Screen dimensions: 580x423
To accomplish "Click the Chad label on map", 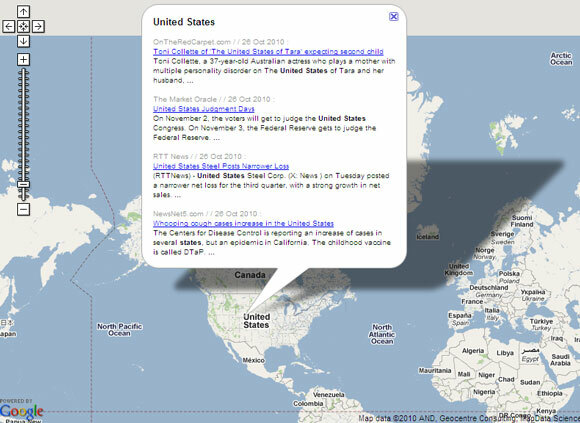I will pyautogui.click(x=506, y=379).
